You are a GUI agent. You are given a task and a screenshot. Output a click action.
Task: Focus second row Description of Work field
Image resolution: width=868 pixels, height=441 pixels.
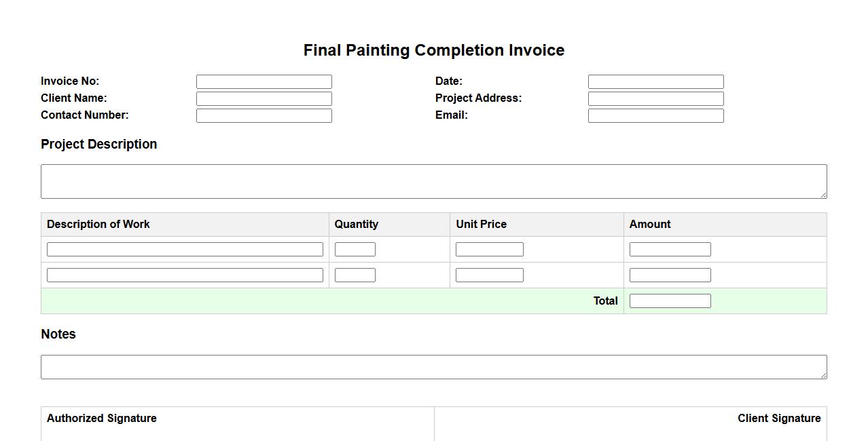185,275
